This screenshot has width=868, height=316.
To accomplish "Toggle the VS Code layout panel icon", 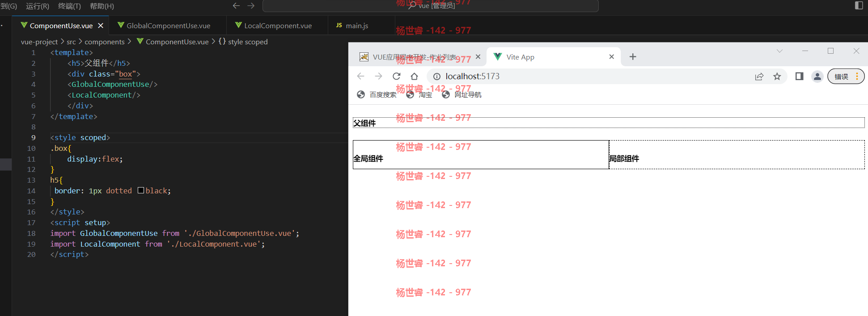I will 859,5.
